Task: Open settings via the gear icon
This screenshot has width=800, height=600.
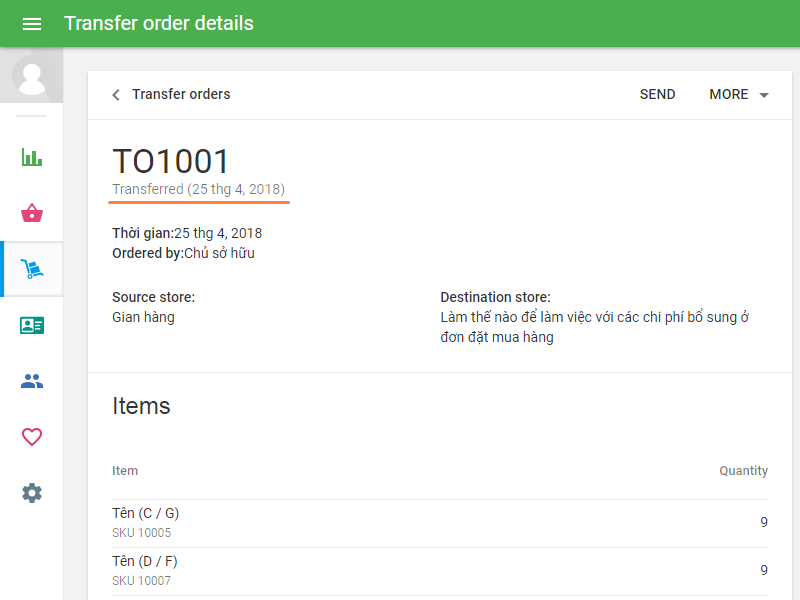Action: tap(31, 493)
